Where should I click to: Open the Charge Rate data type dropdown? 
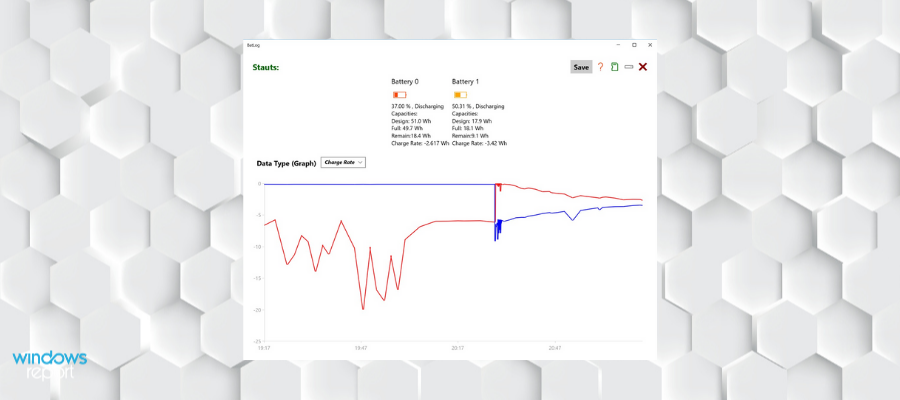tap(343, 162)
